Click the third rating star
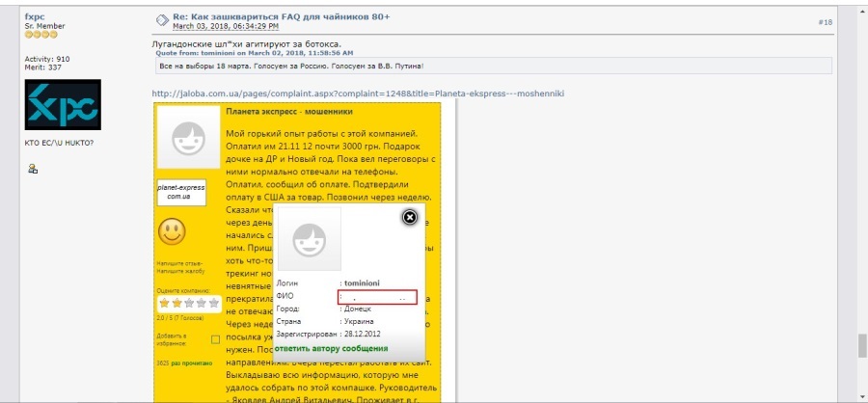The width and height of the screenshot is (868, 403). pos(189,303)
